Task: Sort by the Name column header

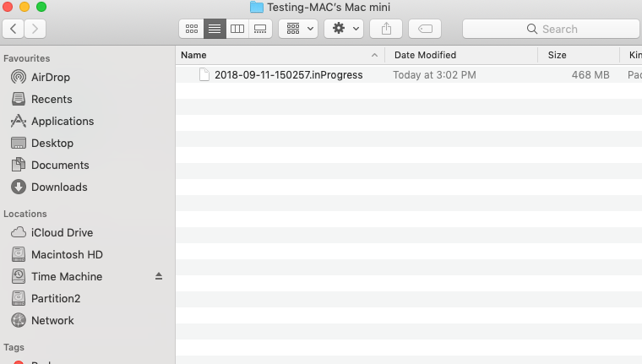Action: tap(280, 55)
